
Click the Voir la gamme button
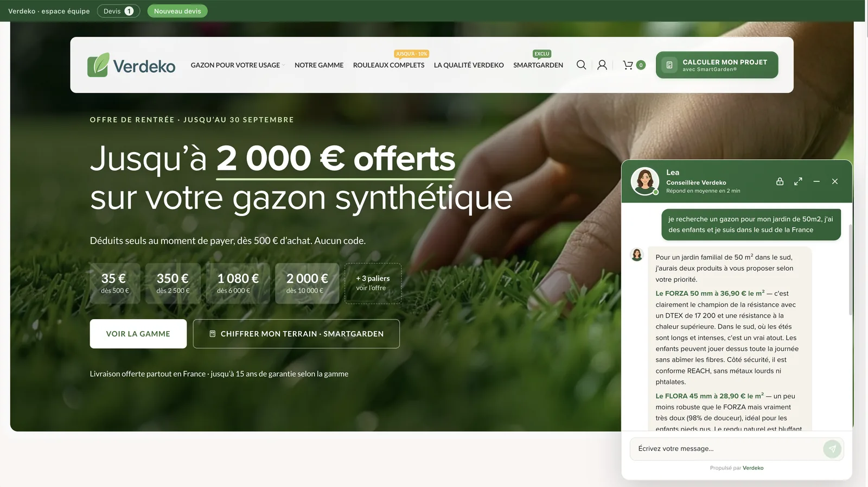click(x=138, y=334)
